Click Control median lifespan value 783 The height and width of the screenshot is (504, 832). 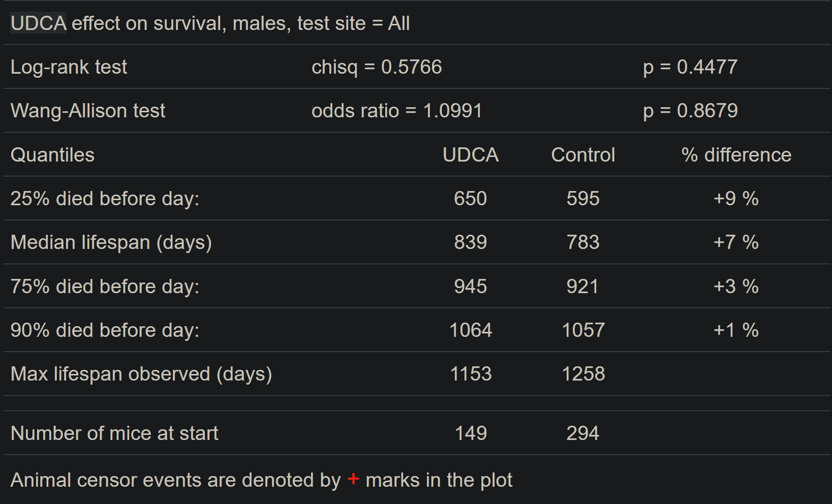tap(583, 242)
